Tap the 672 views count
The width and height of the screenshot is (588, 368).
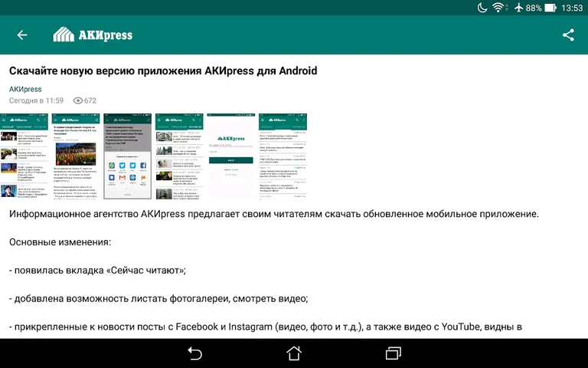[x=90, y=100]
